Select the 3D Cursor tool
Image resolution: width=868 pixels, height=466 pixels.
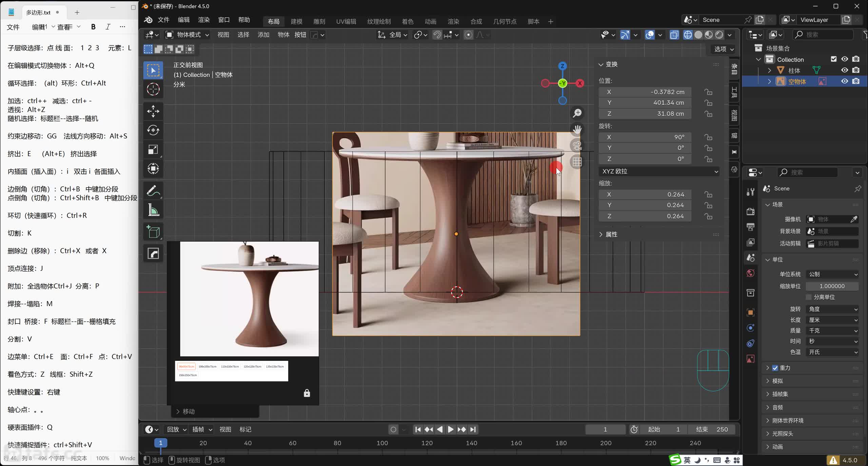pyautogui.click(x=153, y=89)
